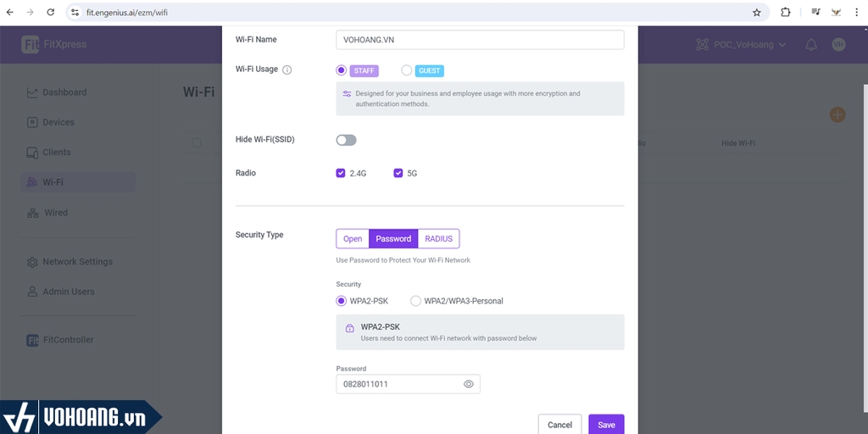Uncheck the 5G radio checkbox

(398, 173)
